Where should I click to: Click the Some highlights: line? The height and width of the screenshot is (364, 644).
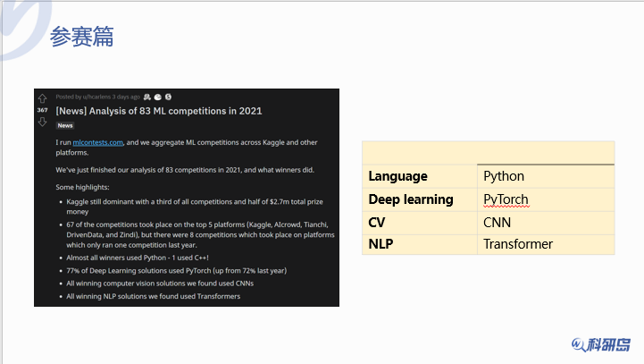click(x=82, y=187)
